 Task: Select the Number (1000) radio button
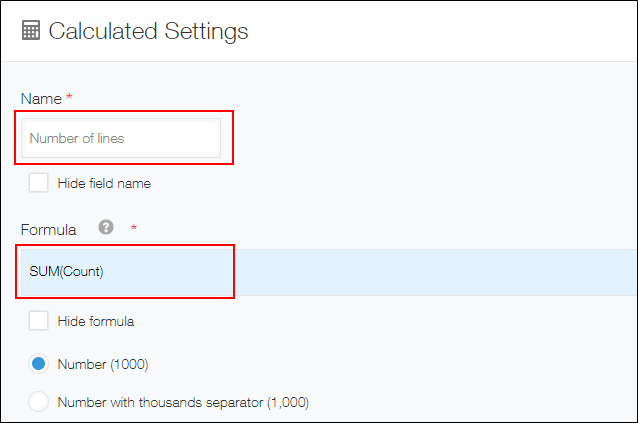click(38, 363)
